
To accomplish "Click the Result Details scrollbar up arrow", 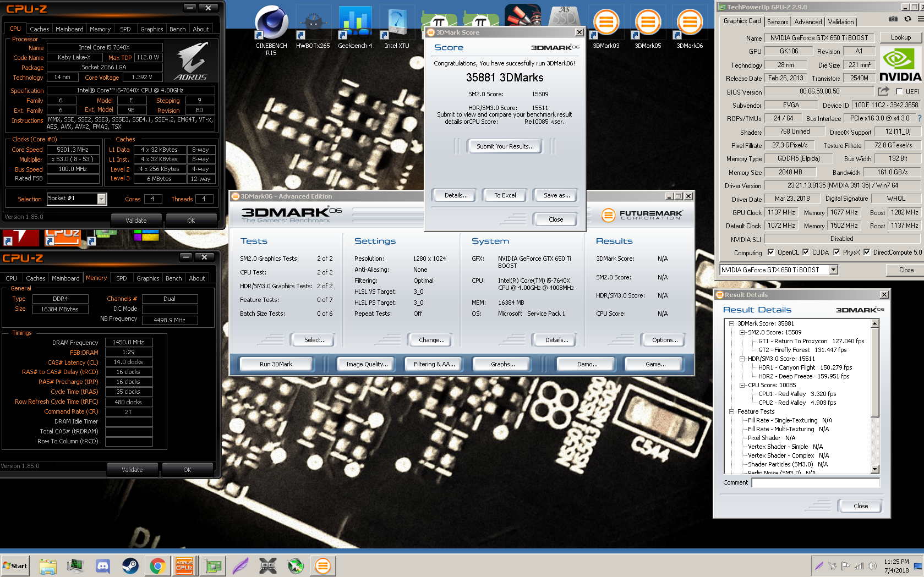I will coord(875,323).
